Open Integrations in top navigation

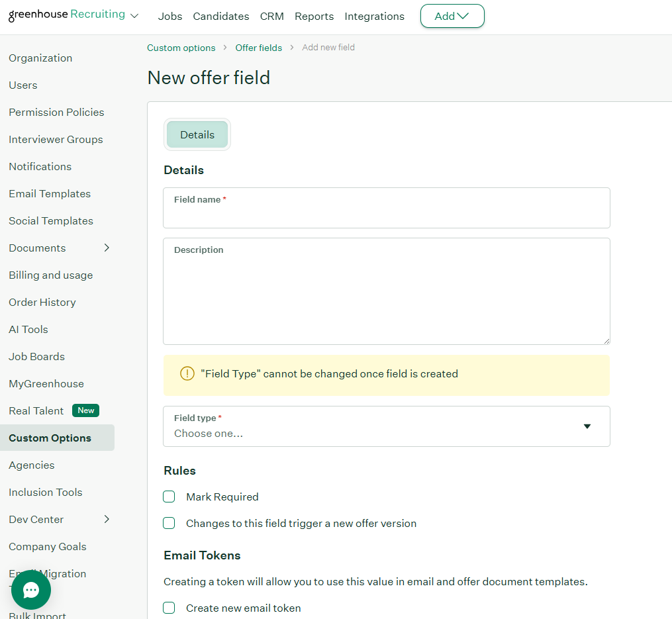375,17
